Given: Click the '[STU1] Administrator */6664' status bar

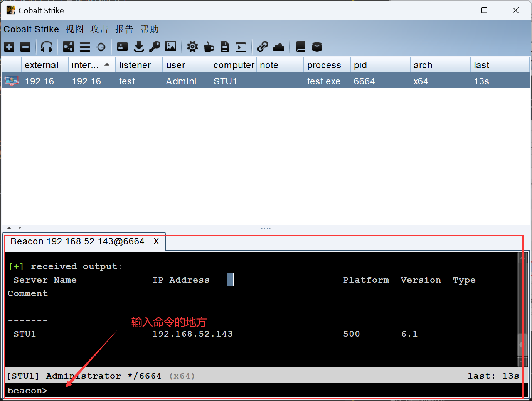Looking at the screenshot, I should [x=84, y=376].
